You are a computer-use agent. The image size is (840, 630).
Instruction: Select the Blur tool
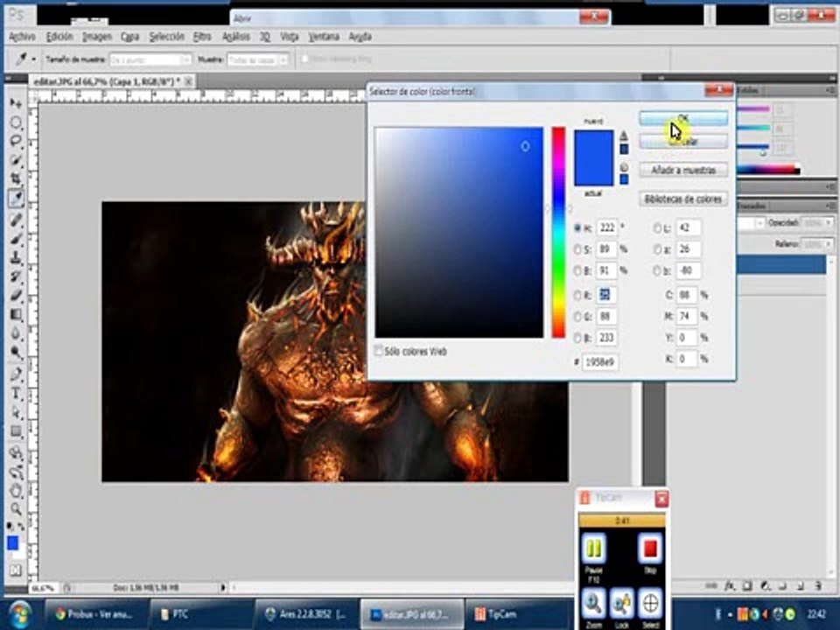click(16, 334)
